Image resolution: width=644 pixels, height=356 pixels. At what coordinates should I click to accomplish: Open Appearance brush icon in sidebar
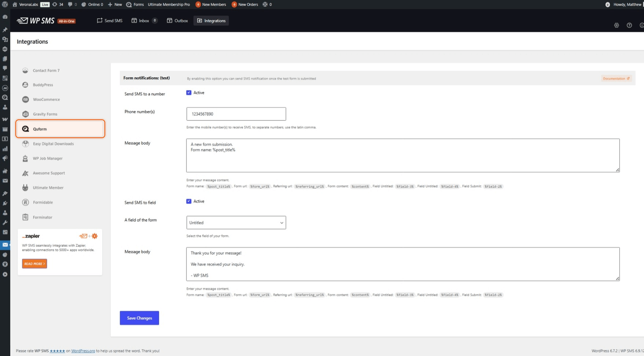tap(5, 193)
